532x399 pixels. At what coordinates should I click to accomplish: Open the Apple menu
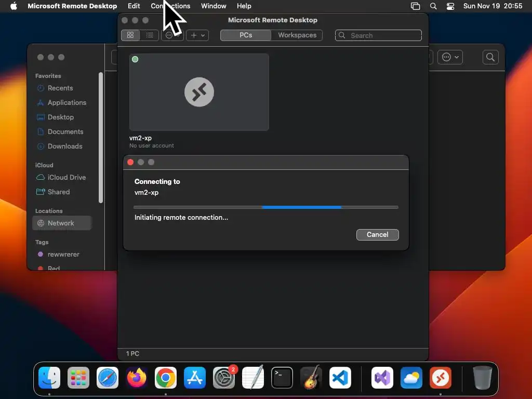[x=14, y=6]
